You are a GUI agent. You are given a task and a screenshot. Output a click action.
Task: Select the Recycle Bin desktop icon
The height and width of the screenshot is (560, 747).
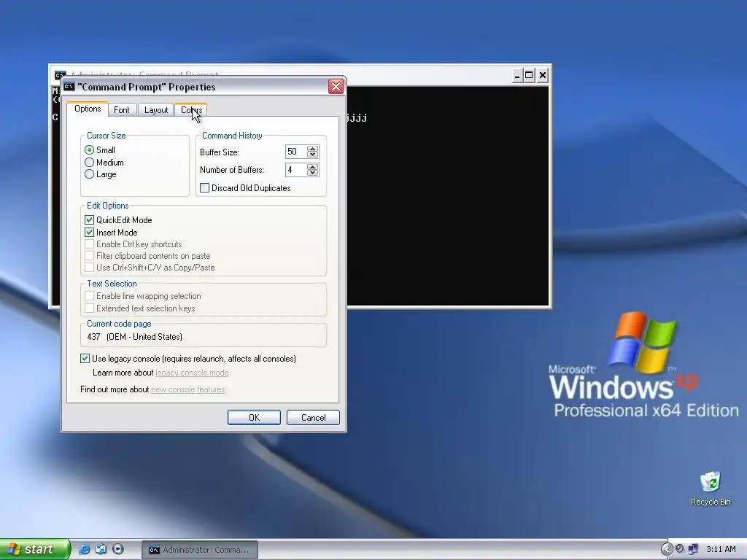click(711, 488)
